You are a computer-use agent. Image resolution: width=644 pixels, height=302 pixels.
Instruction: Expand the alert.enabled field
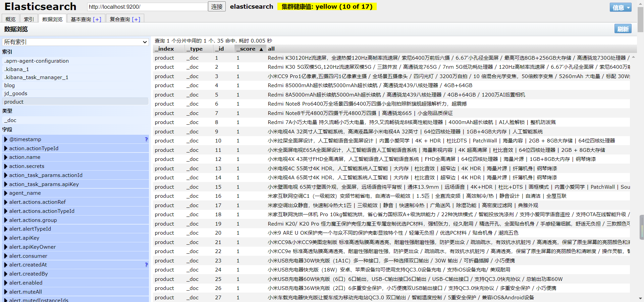pos(6,283)
